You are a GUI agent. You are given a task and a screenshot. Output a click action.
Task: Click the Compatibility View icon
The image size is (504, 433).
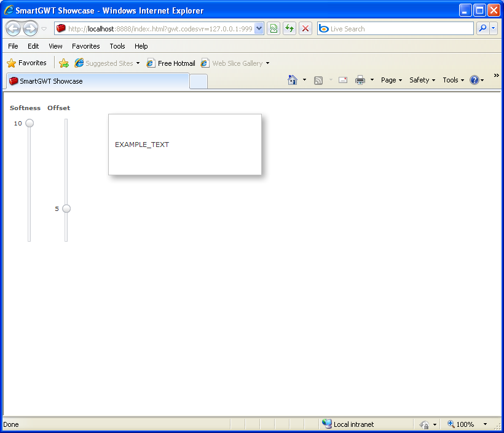[274, 29]
